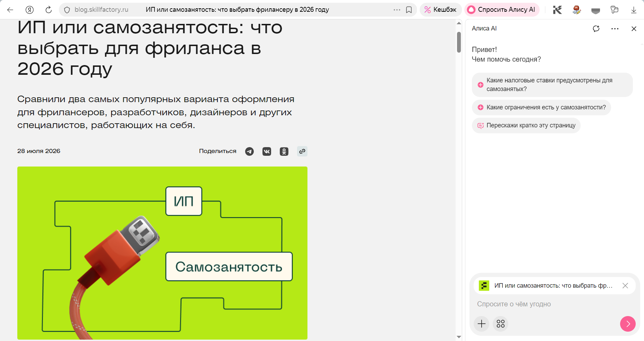The height and width of the screenshot is (341, 644).
Task: Click the article headline text
Action: (150, 48)
